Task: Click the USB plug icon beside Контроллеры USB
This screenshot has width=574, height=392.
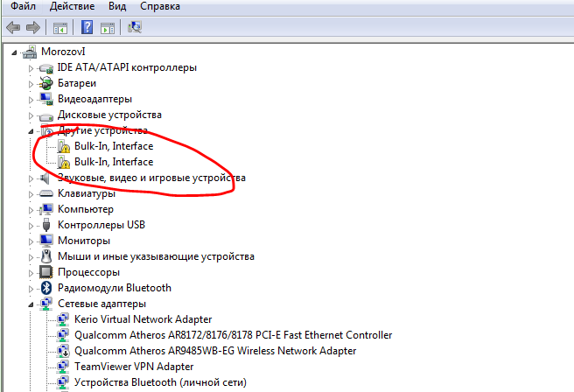Action: tap(46, 225)
